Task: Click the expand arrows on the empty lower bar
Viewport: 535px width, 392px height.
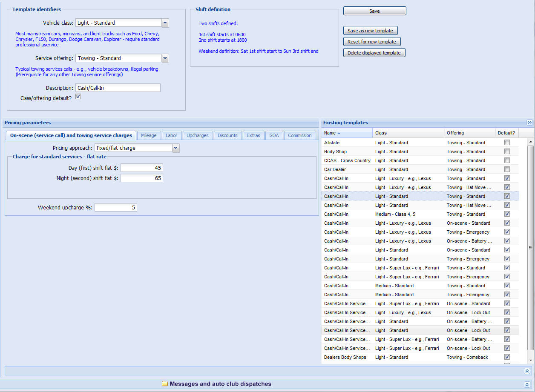Action: click(527, 371)
